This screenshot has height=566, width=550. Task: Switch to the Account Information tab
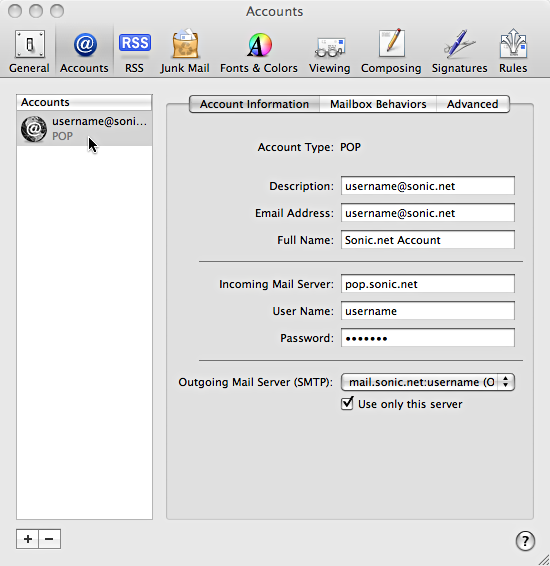click(x=254, y=104)
